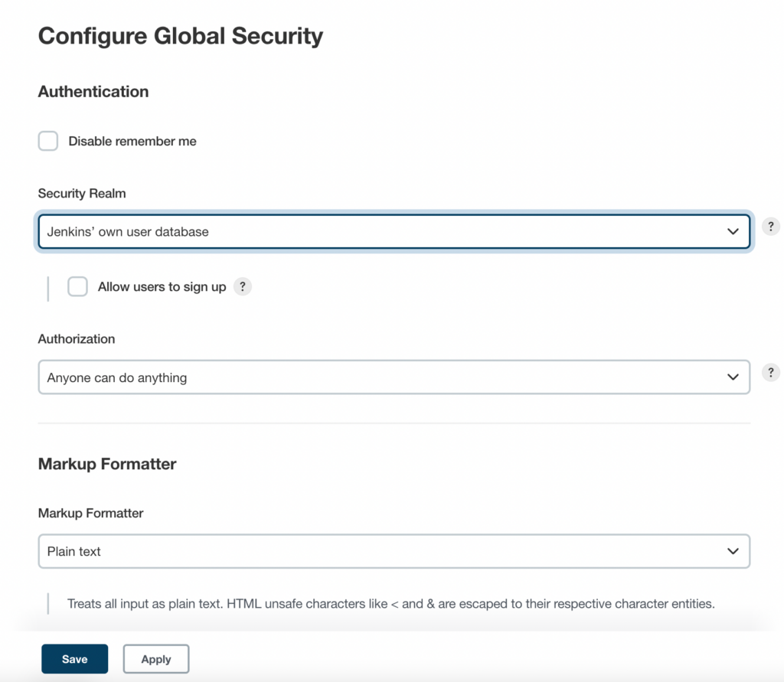
Task: Open the Security Realm help tooltip
Action: tap(770, 226)
